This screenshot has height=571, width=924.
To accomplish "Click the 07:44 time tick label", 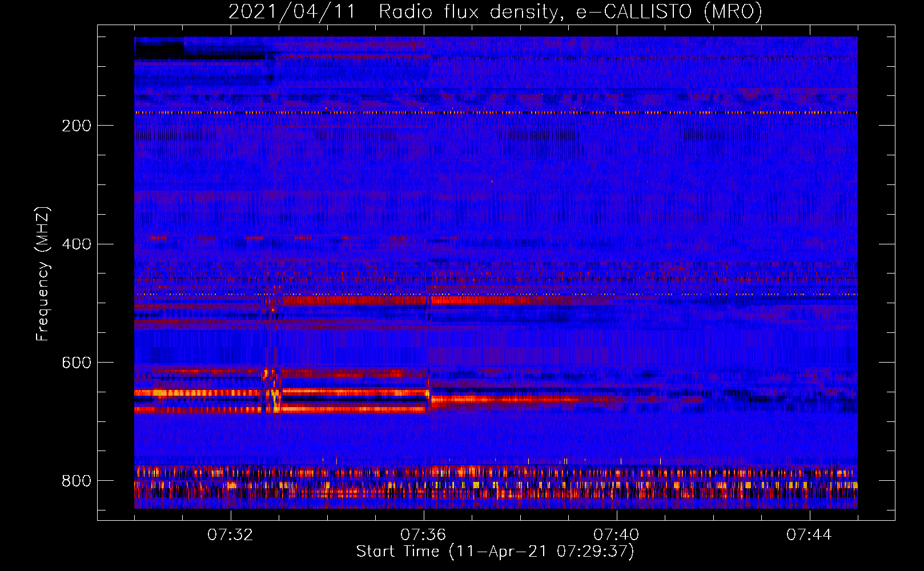I will point(809,535).
